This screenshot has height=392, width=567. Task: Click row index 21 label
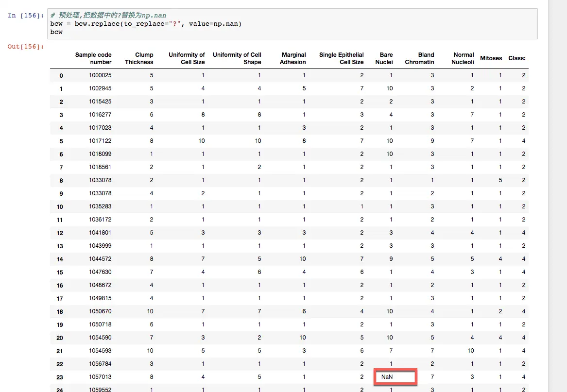click(x=60, y=351)
